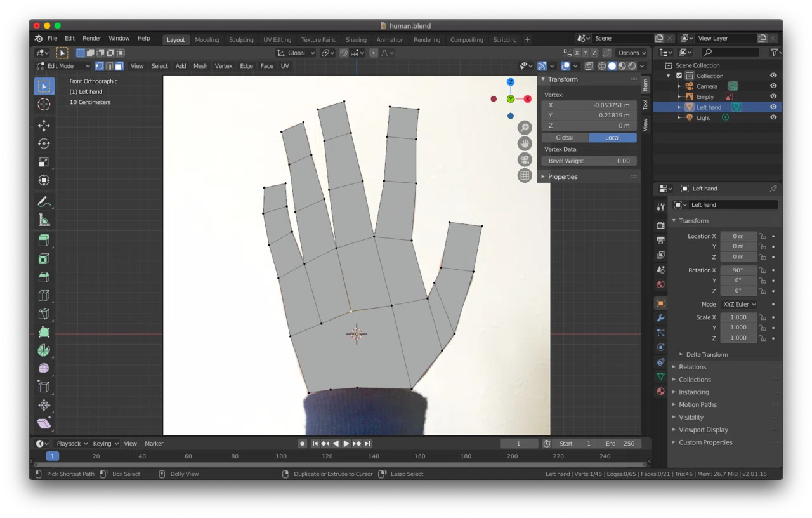Select the Transform tool
The width and height of the screenshot is (812, 518).
coord(44,180)
